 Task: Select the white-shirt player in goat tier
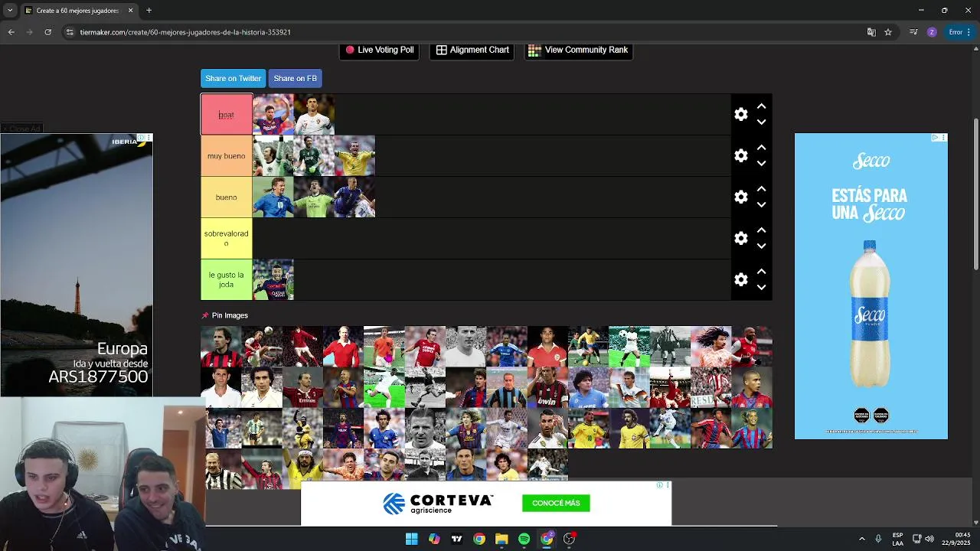(x=314, y=115)
